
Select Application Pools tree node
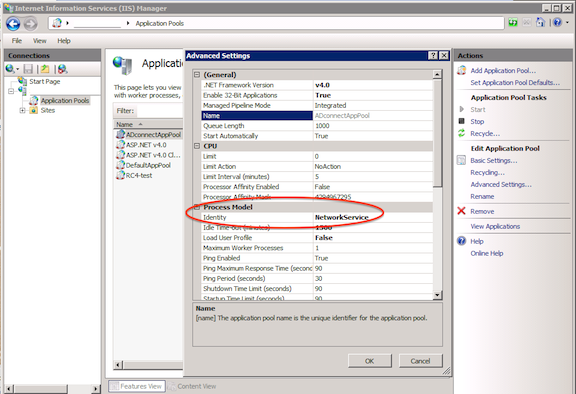pos(65,101)
